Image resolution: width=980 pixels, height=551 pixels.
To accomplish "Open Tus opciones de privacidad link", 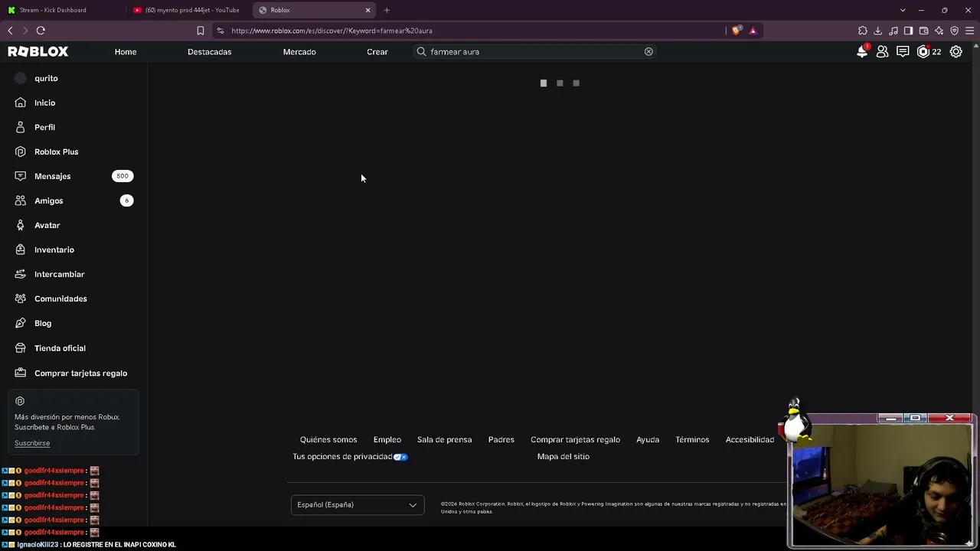I will point(342,457).
